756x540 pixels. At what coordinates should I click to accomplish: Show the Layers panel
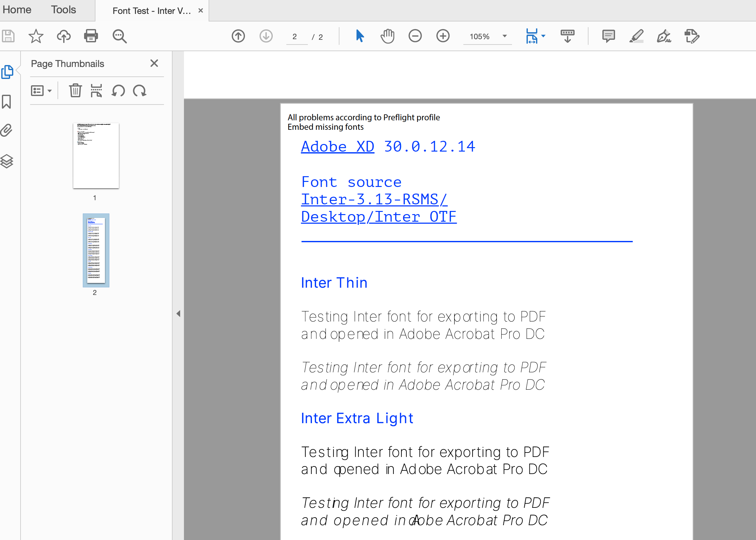[7, 161]
